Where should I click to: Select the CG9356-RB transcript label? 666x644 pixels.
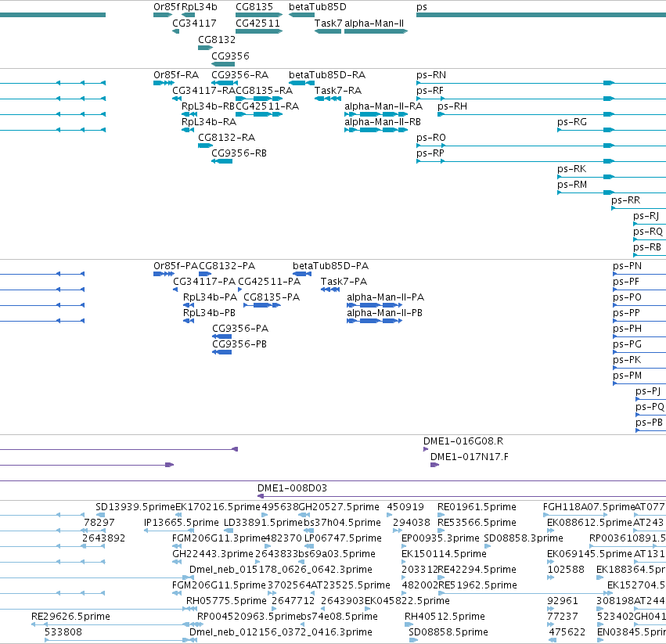[x=239, y=153]
